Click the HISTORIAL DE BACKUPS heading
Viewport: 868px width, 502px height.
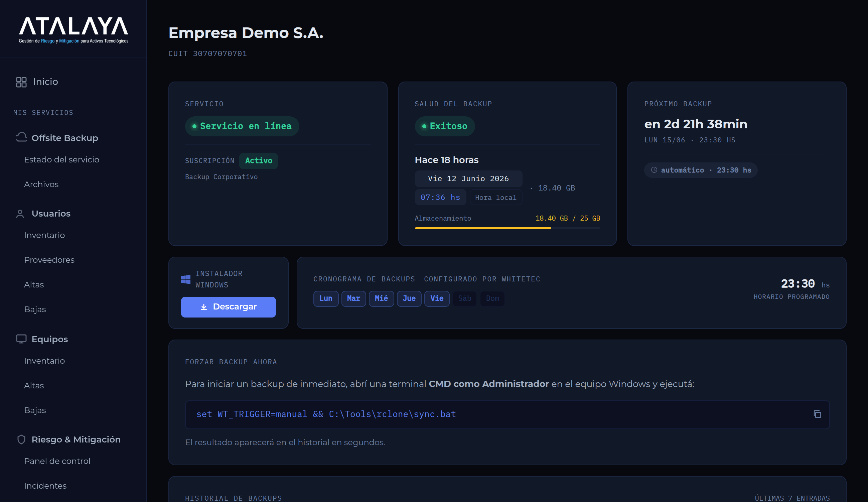(233, 498)
